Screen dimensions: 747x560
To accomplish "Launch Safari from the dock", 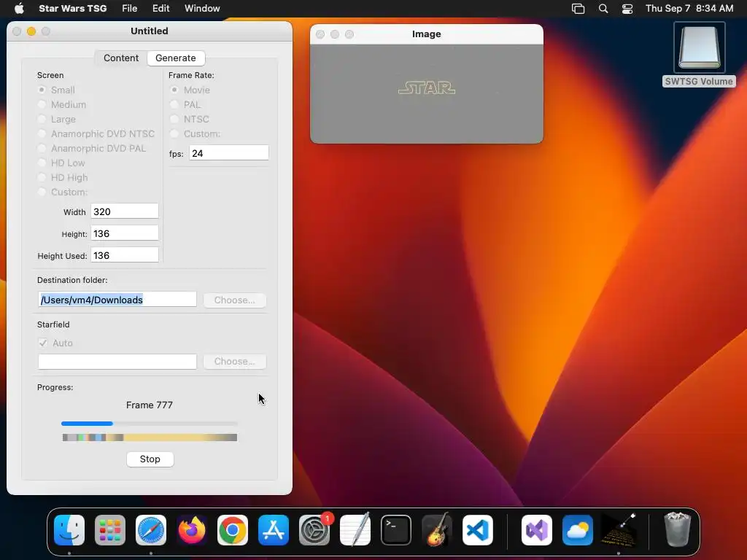I will click(x=151, y=530).
